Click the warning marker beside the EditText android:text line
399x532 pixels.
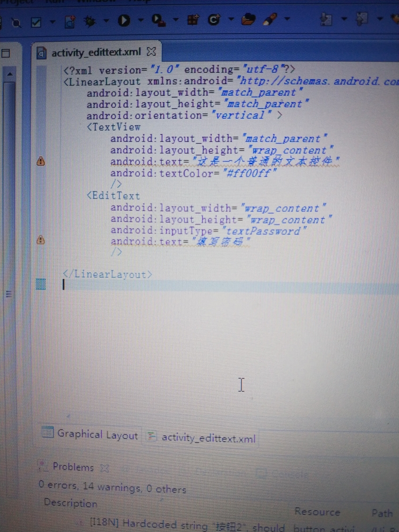click(41, 240)
